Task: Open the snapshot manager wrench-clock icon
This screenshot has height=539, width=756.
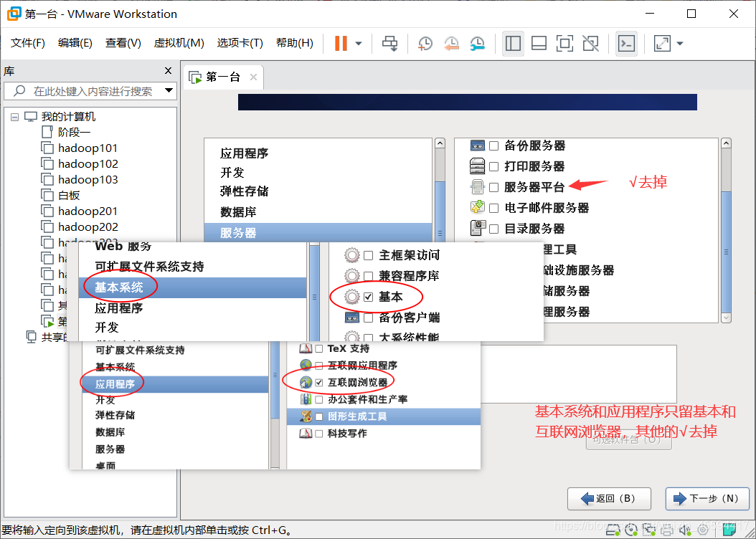Action: click(x=477, y=43)
